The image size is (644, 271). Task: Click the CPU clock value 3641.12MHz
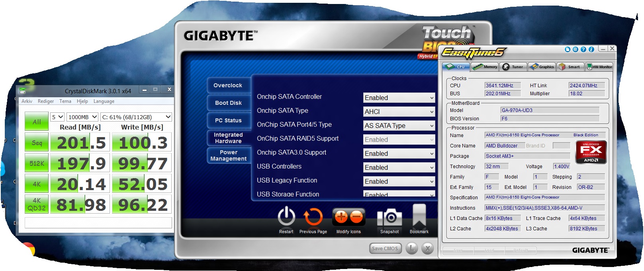point(503,85)
